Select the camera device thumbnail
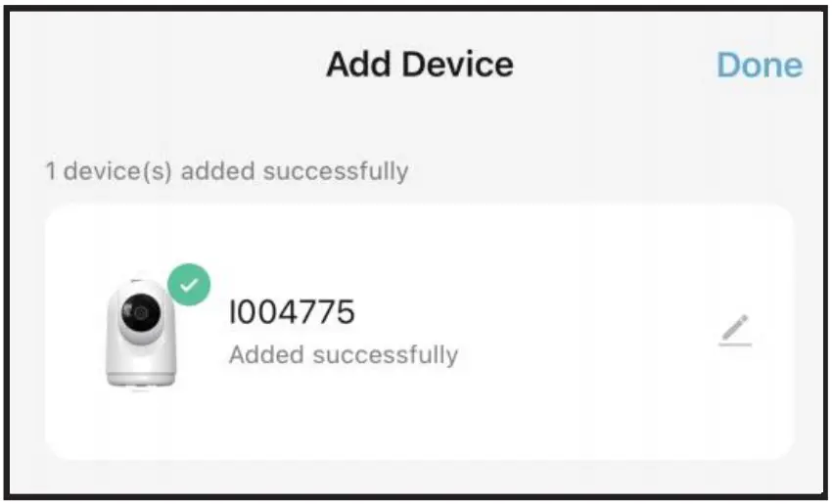The image size is (832, 504). click(x=142, y=334)
